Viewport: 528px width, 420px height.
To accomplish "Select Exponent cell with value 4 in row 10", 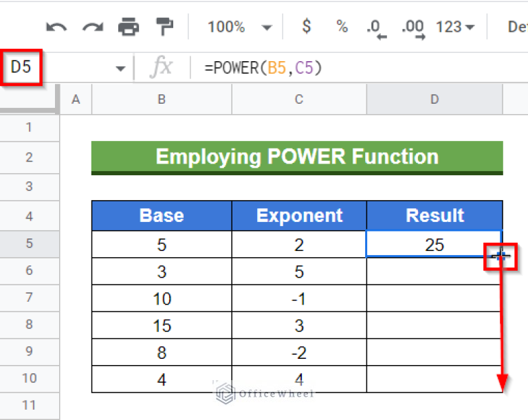I will (x=299, y=379).
